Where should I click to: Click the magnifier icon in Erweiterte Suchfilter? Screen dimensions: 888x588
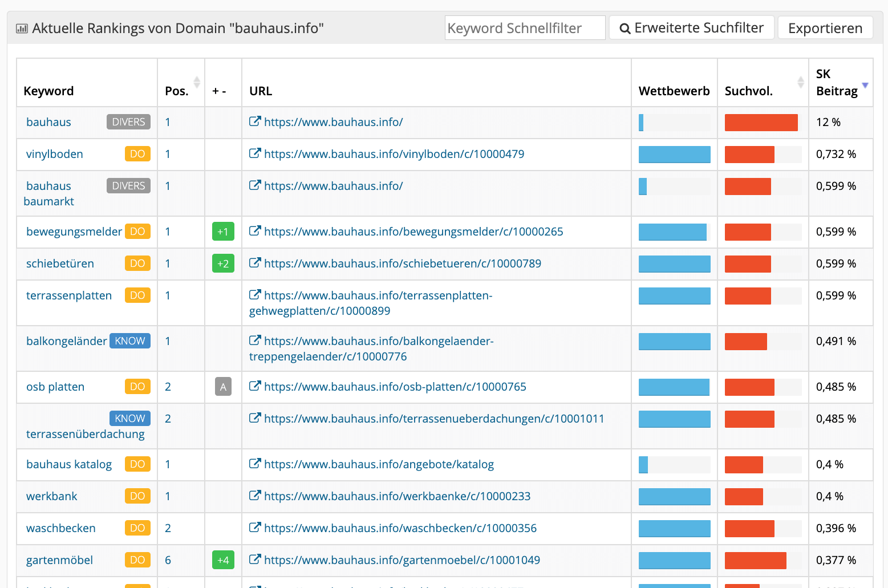[x=625, y=29]
